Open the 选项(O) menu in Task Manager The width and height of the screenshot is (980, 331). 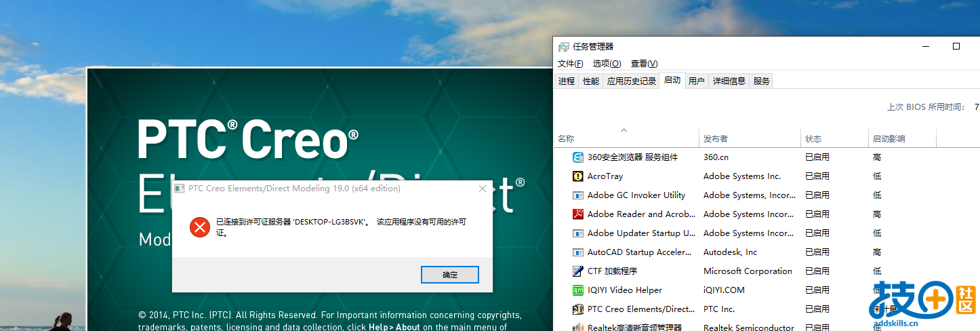607,64
